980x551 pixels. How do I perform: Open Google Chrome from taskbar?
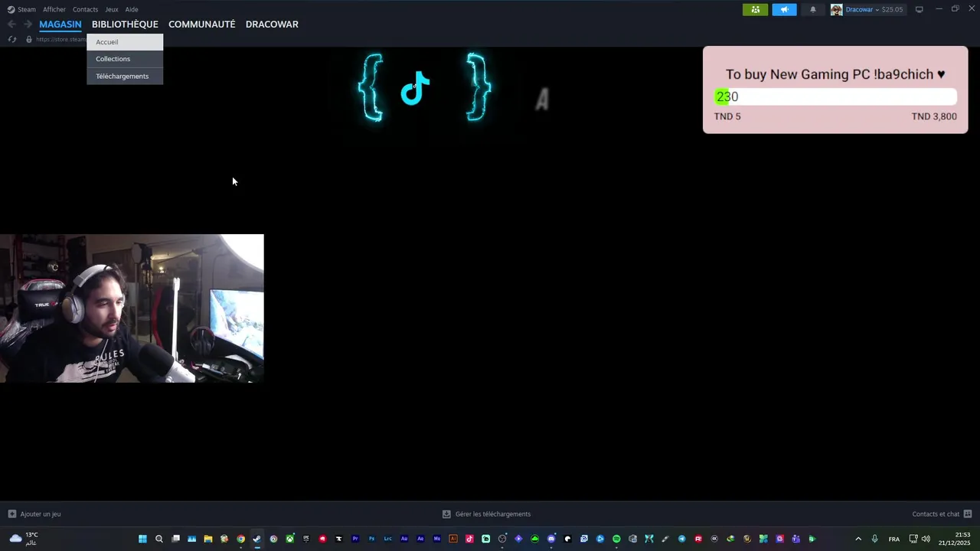[240, 539]
